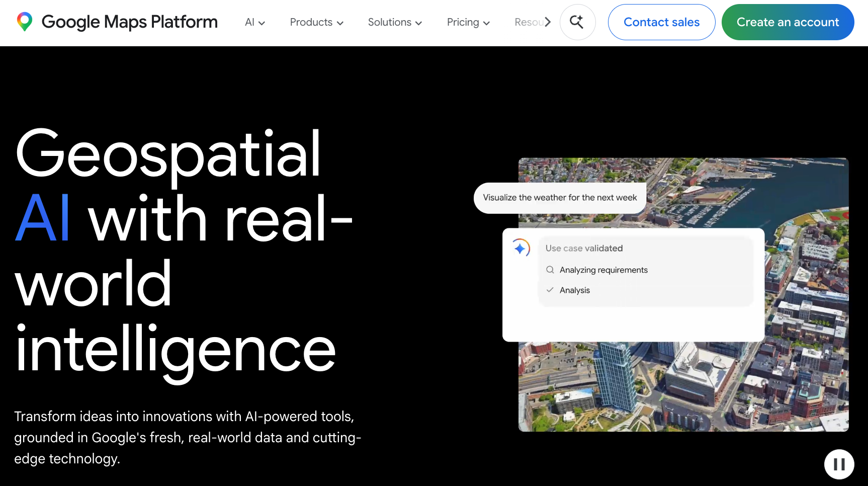
Task: Open the Pricing dropdown
Action: point(468,22)
